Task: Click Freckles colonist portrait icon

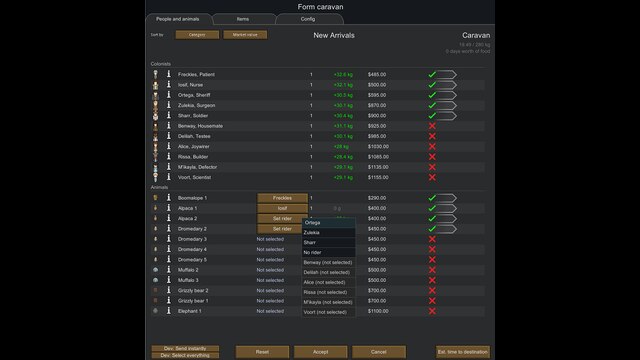Action: click(156, 74)
